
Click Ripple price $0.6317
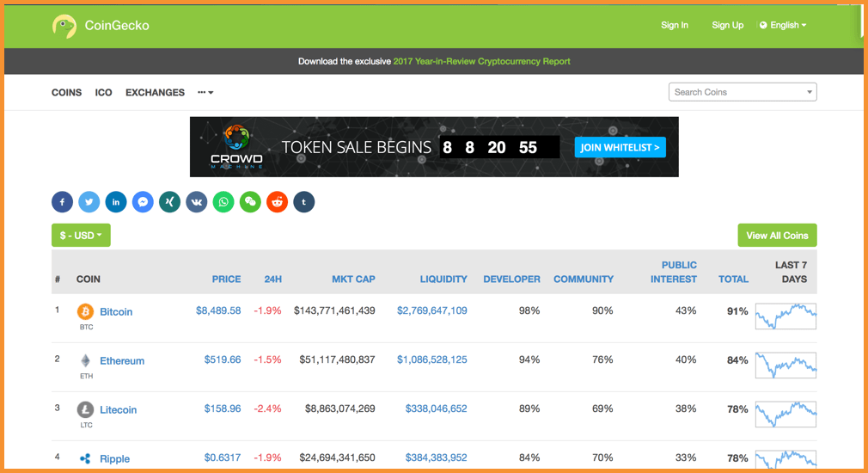pos(223,458)
